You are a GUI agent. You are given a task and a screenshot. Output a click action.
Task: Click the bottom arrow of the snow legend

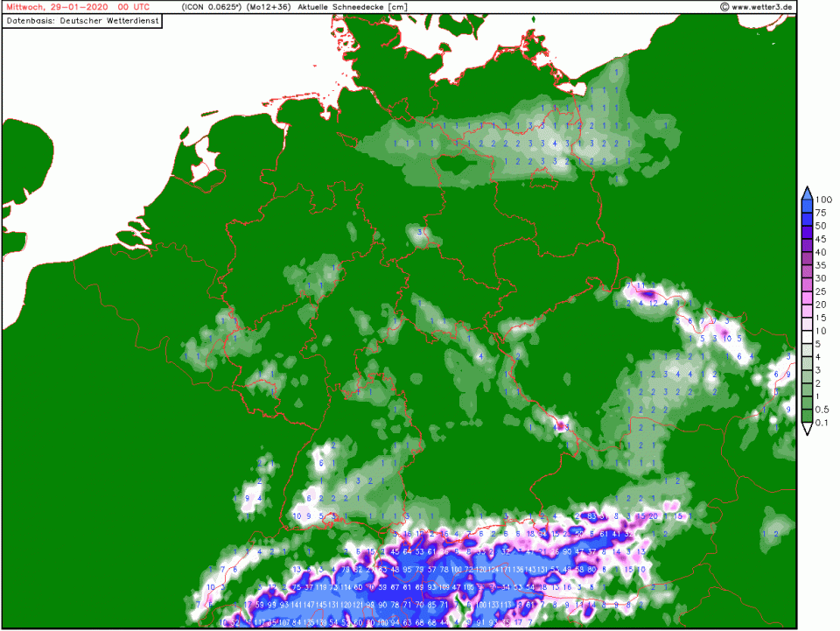(807, 429)
